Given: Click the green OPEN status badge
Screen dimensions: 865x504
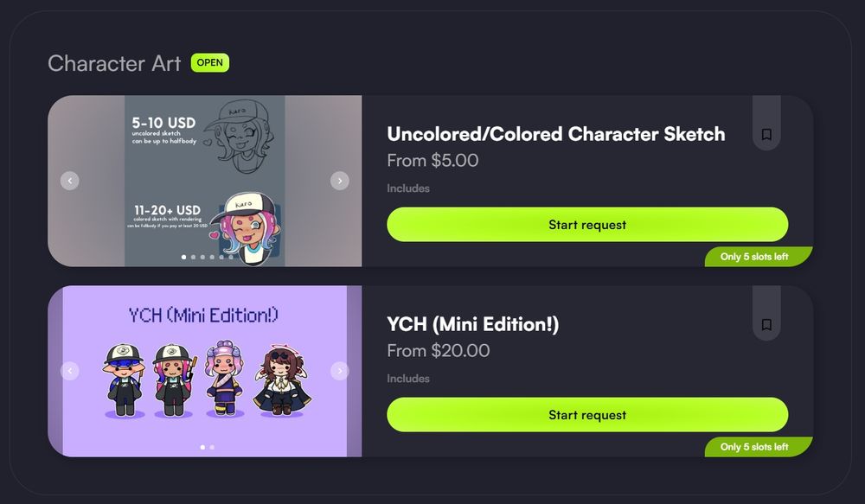Looking at the screenshot, I should point(210,63).
